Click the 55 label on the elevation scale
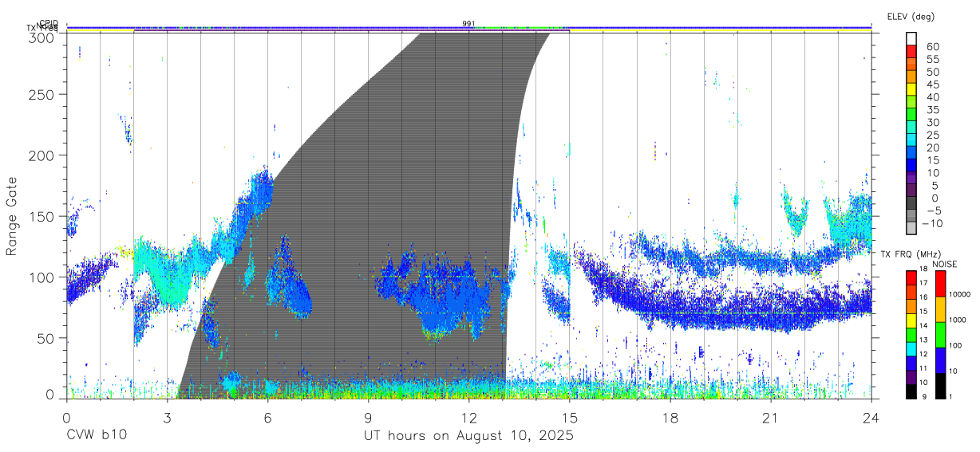980x452 pixels. pyautogui.click(x=933, y=59)
